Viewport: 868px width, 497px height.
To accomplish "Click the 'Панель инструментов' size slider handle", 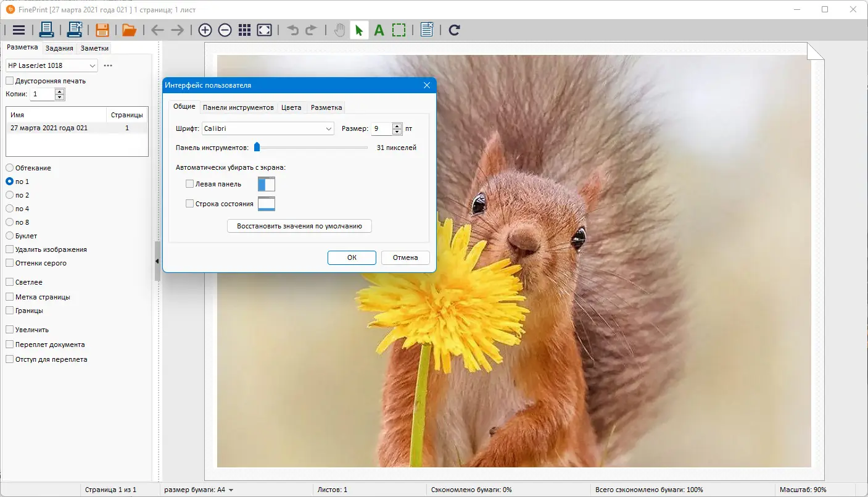I will point(257,147).
